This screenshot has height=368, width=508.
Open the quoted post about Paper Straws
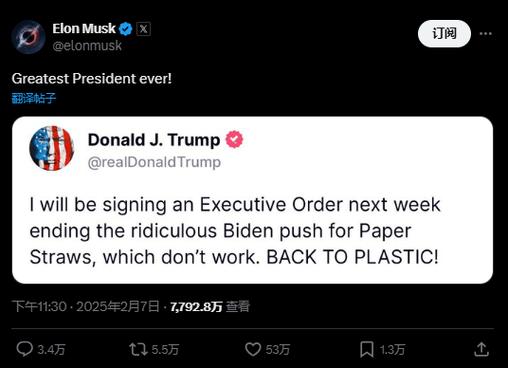pyautogui.click(x=252, y=200)
